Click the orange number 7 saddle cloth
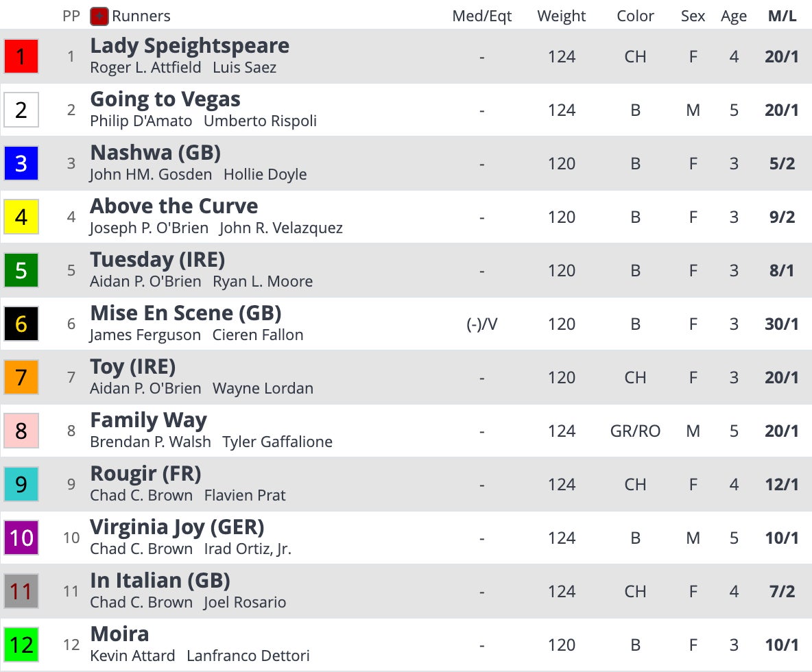Screen dimensions: 812x672 tap(21, 378)
